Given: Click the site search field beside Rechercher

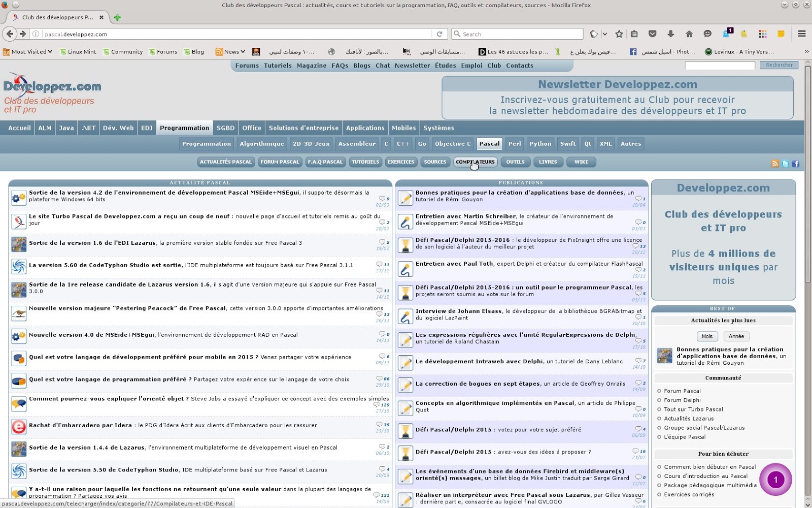Looking at the screenshot, I should pos(720,65).
